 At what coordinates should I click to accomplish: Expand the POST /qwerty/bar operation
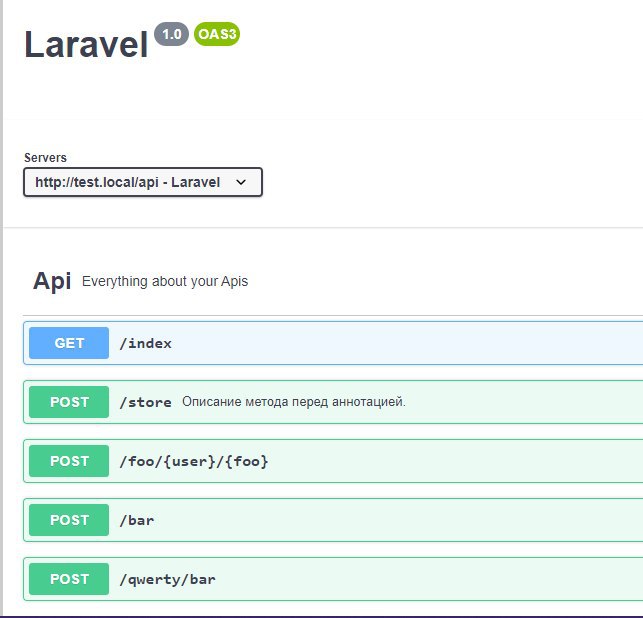click(333, 579)
